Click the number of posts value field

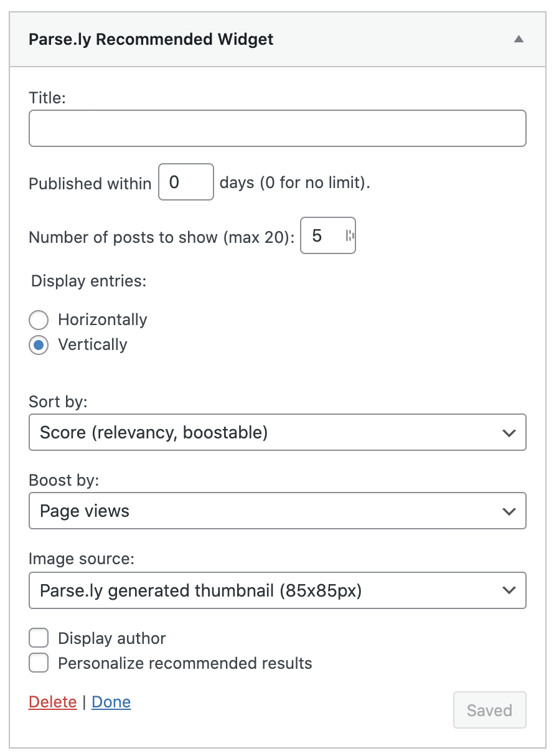(320, 235)
